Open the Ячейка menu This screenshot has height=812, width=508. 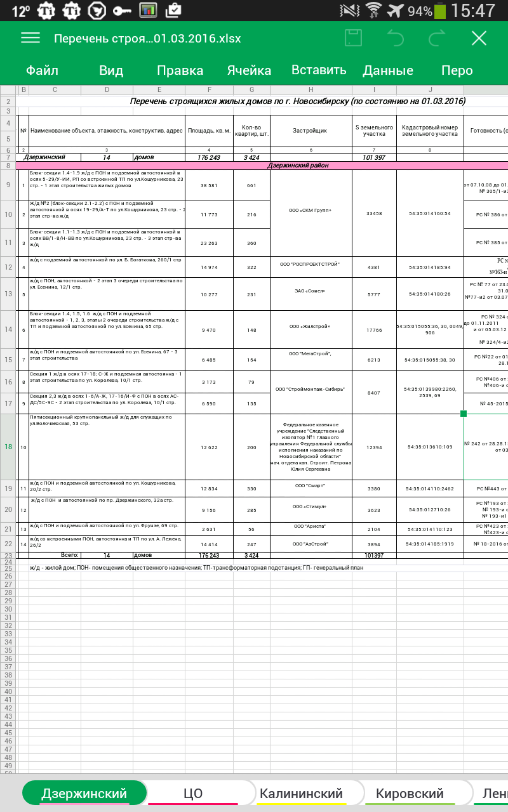point(249,70)
